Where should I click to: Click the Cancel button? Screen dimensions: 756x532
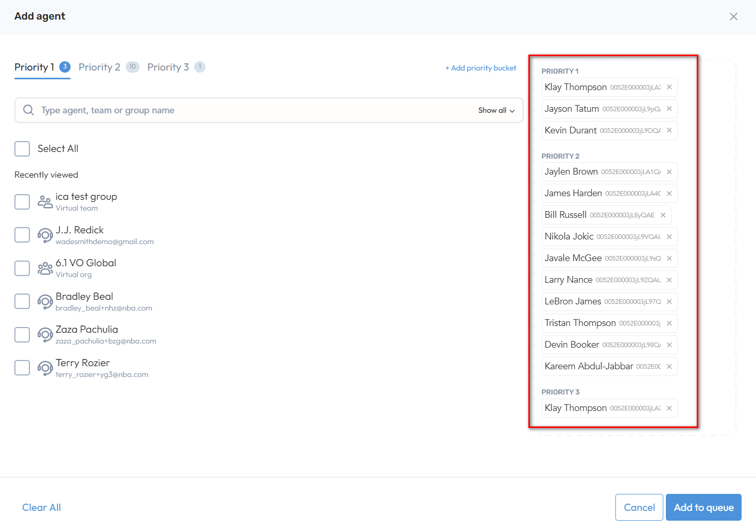[x=639, y=507]
